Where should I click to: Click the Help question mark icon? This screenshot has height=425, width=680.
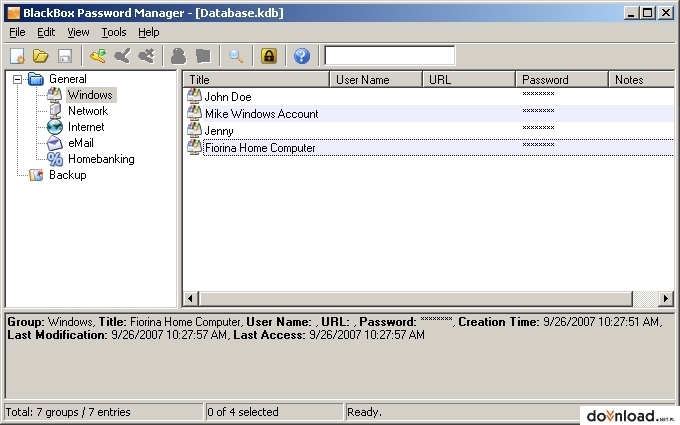click(302, 56)
